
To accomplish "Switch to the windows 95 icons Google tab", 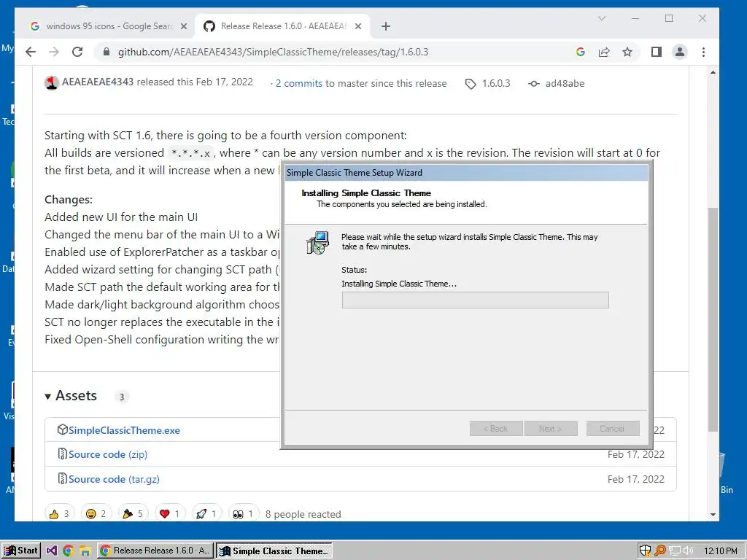I will point(109,26).
